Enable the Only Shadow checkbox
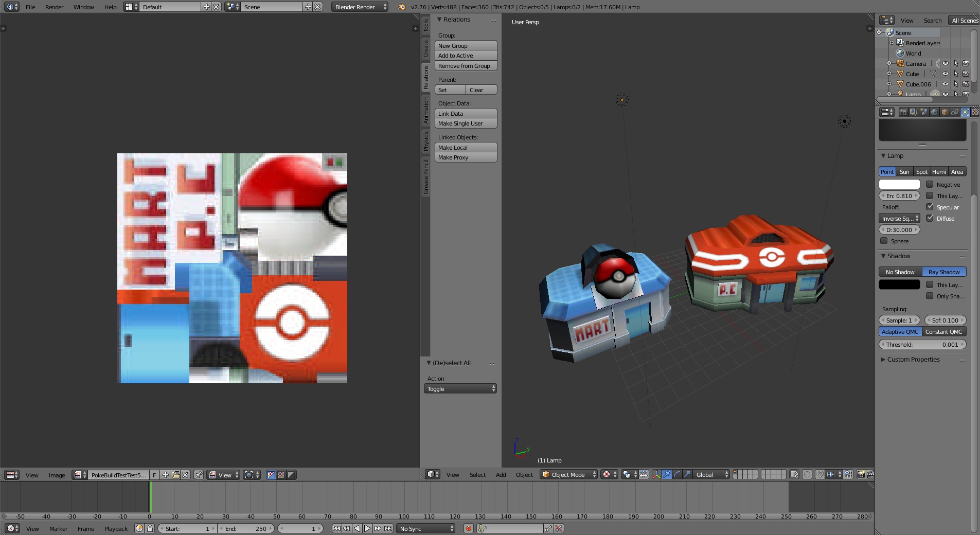Viewport: 980px width, 535px height. click(x=930, y=296)
